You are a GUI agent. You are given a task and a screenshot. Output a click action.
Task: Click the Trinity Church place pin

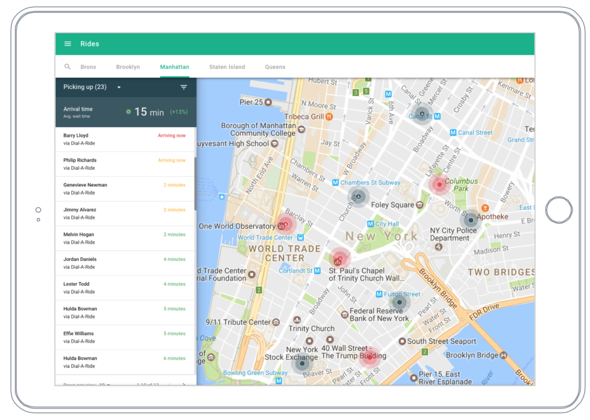click(x=297, y=320)
